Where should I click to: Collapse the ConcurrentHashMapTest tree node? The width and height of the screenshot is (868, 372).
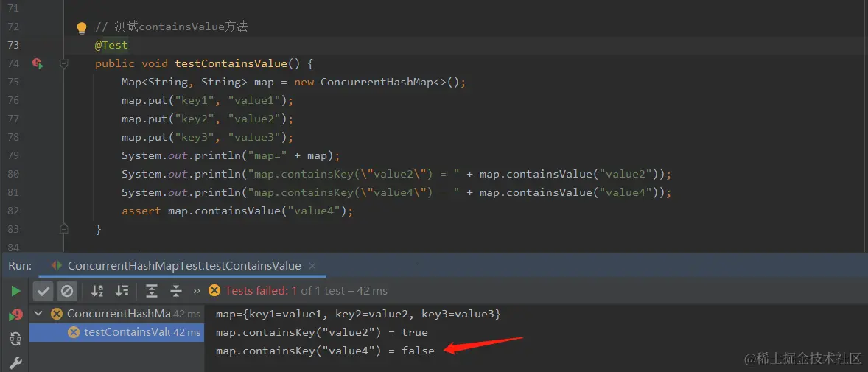coord(38,314)
